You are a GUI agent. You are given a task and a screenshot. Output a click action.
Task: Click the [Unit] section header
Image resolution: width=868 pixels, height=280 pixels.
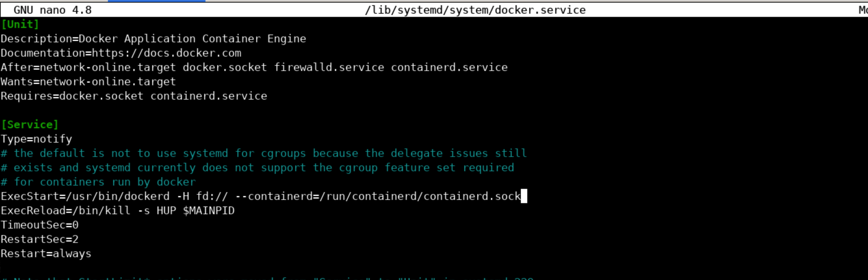click(20, 25)
